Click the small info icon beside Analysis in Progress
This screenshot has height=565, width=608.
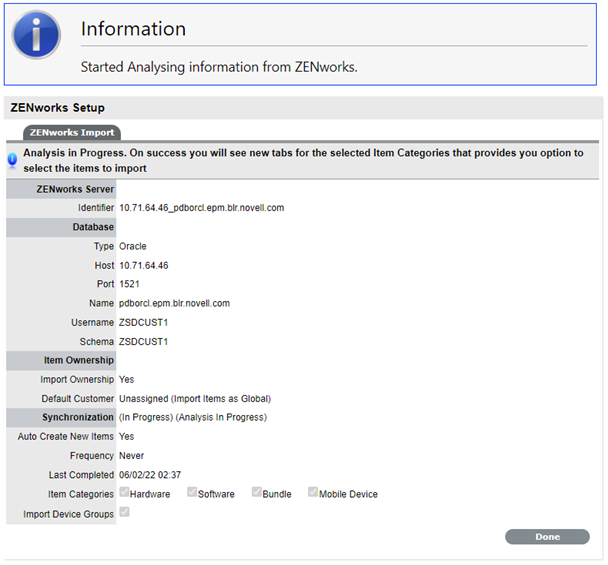pyautogui.click(x=12, y=160)
